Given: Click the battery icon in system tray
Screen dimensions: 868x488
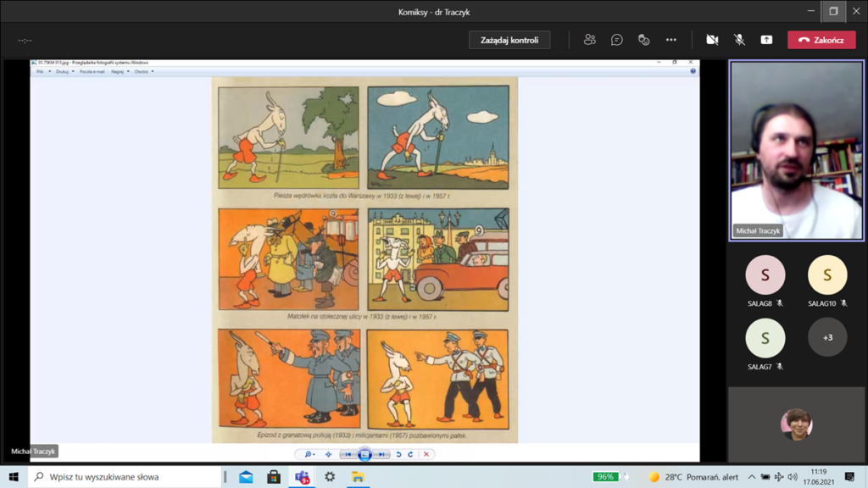Looking at the screenshot, I should 765,476.
